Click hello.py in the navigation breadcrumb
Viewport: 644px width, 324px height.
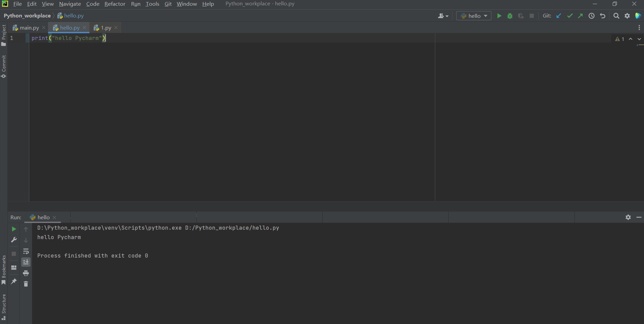[x=71, y=16]
